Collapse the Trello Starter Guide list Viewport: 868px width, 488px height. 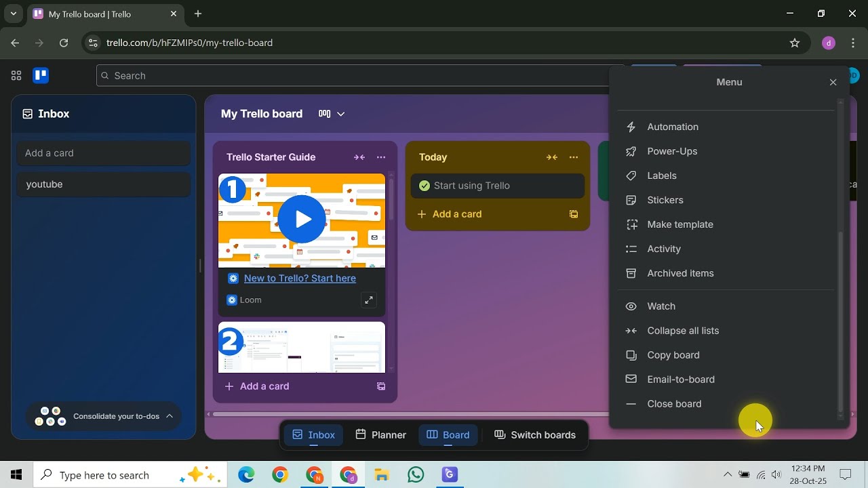pyautogui.click(x=359, y=157)
